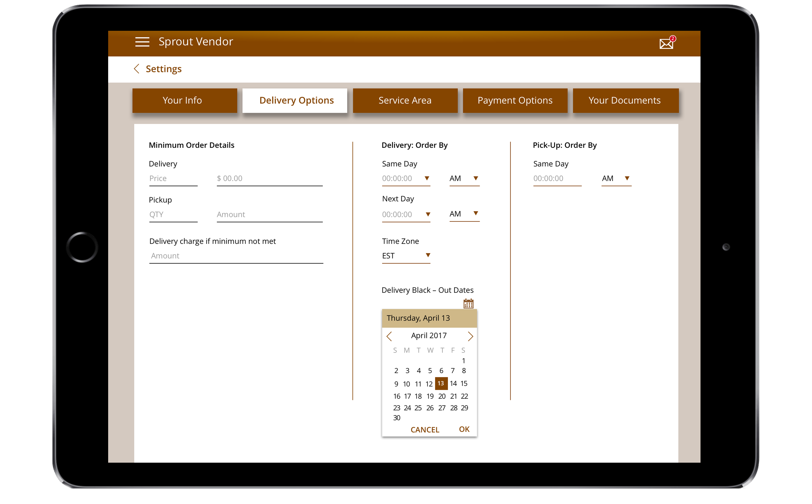Viewport: 812px width, 504px height.
Task: Click the CANCEL button in calendar
Action: click(x=425, y=429)
